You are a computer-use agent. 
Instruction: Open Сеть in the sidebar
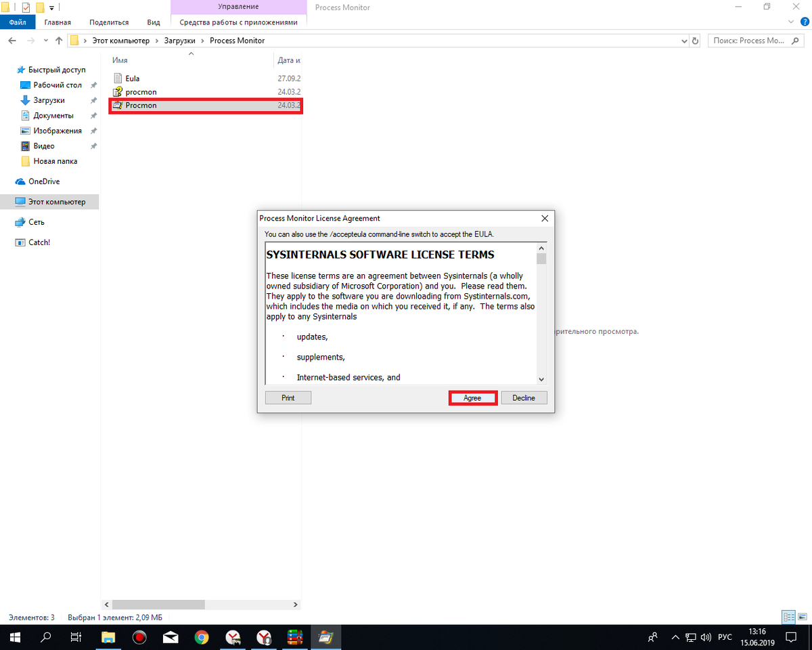pos(37,222)
